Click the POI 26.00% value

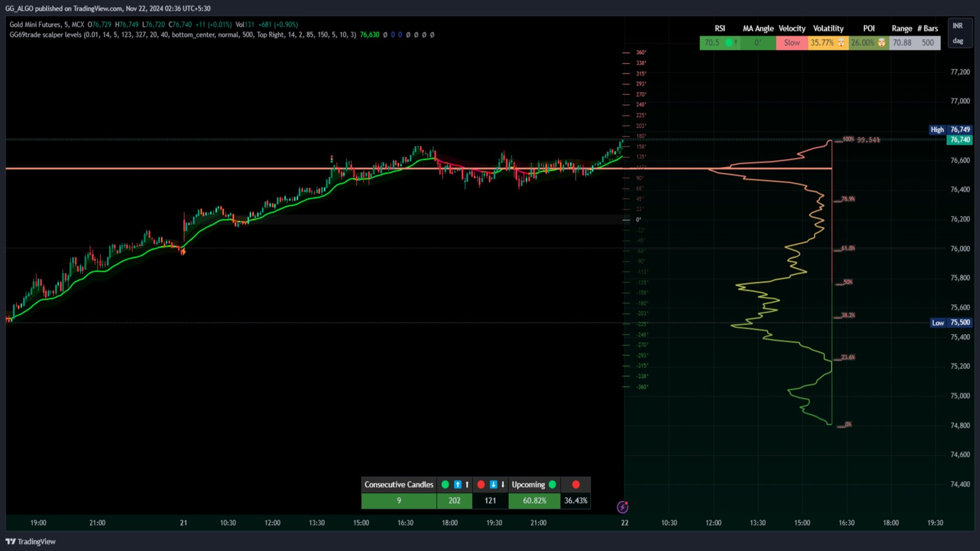pyautogui.click(x=863, y=43)
